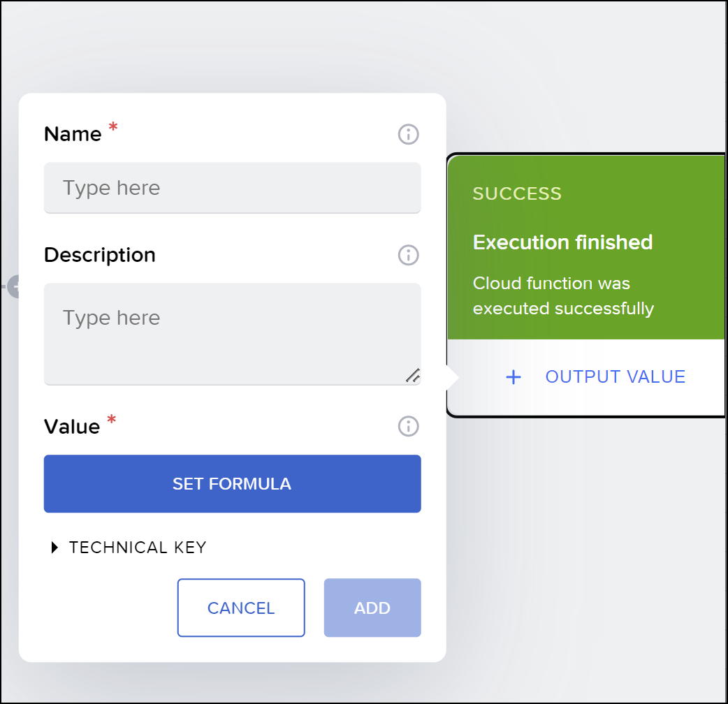Viewport: 728px width, 704px height.
Task: Click the ADD button
Action: 372,608
